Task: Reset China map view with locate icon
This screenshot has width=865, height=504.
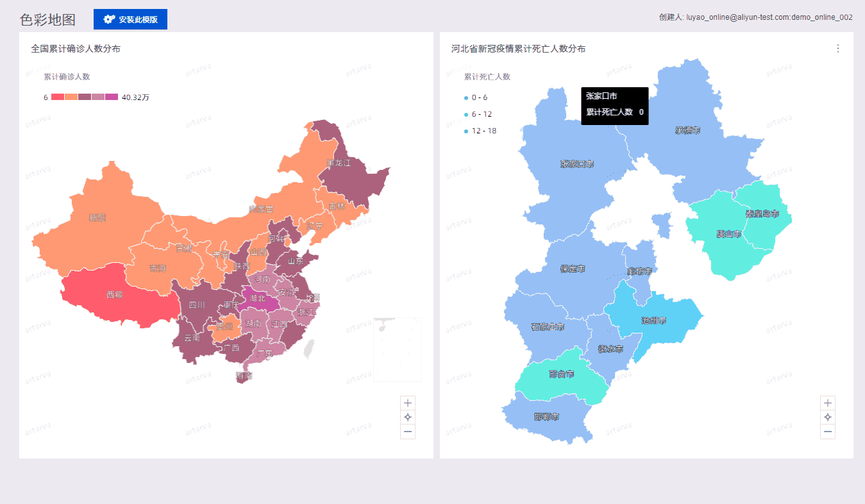Action: click(x=408, y=417)
